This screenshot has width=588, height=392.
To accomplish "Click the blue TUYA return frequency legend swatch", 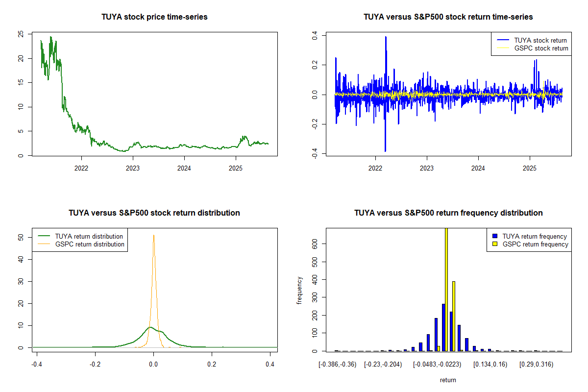I will tap(494, 236).
